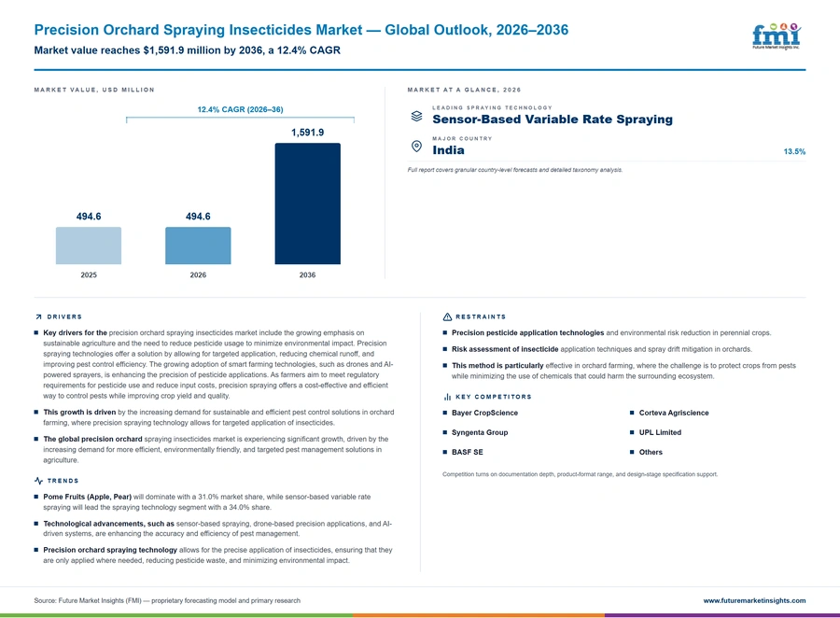Click 'This method is particularly' restraint
The height and width of the screenshot is (618, 840).
[x=620, y=371]
